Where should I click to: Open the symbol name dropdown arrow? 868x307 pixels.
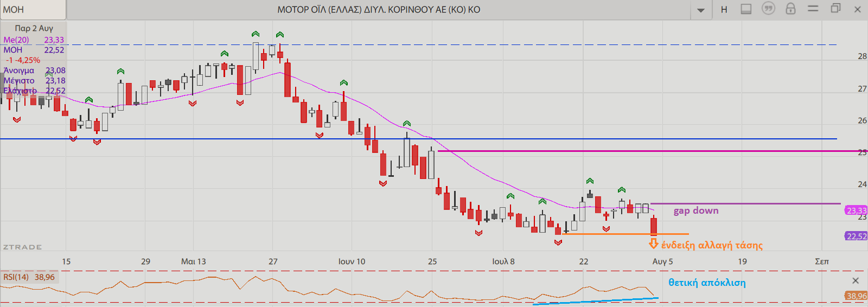click(x=701, y=10)
